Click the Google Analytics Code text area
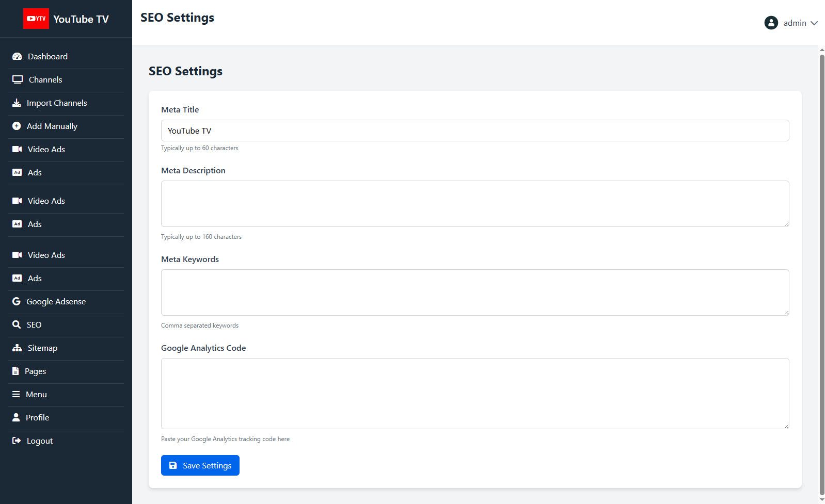The width and height of the screenshot is (825, 504). tap(474, 394)
